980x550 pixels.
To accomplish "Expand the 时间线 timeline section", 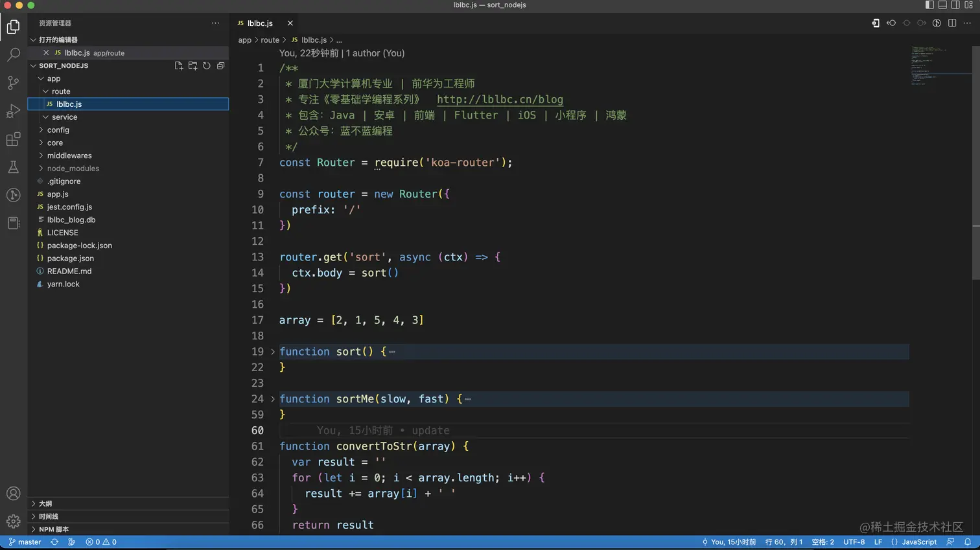I will point(128,516).
